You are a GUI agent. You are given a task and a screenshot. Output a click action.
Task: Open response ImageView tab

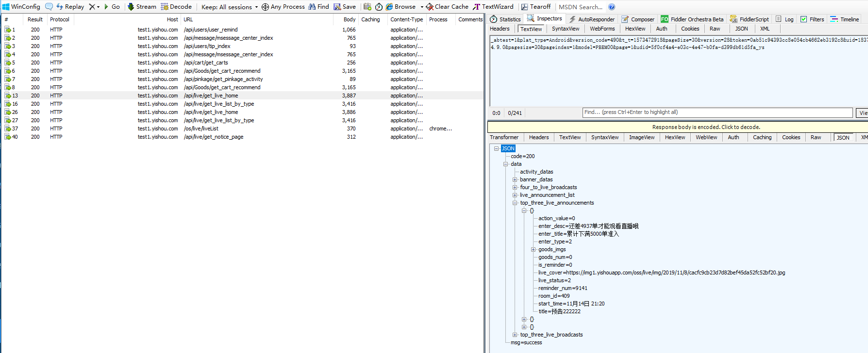[x=641, y=137]
